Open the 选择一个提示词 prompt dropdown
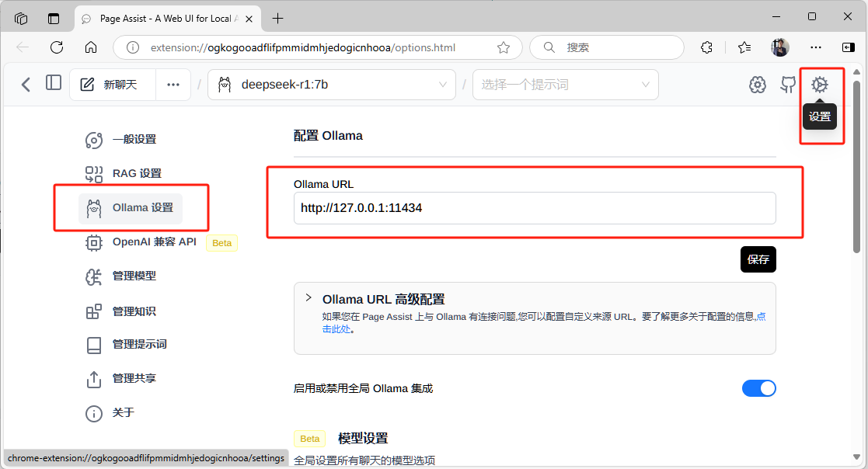The image size is (868, 469). [x=565, y=85]
